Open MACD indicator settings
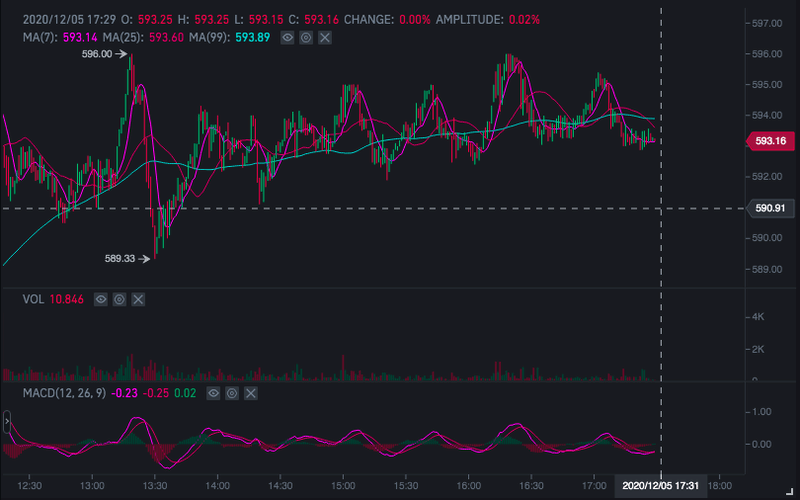The image size is (800, 500). tap(231, 395)
